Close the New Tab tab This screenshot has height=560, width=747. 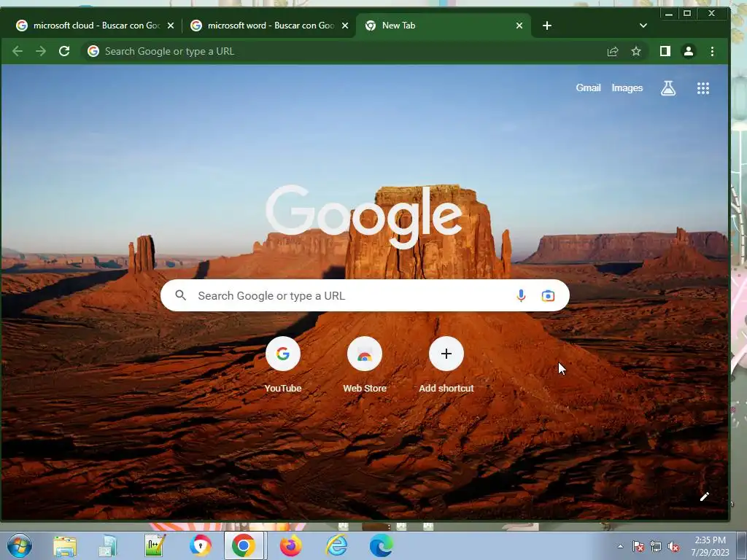click(x=519, y=26)
